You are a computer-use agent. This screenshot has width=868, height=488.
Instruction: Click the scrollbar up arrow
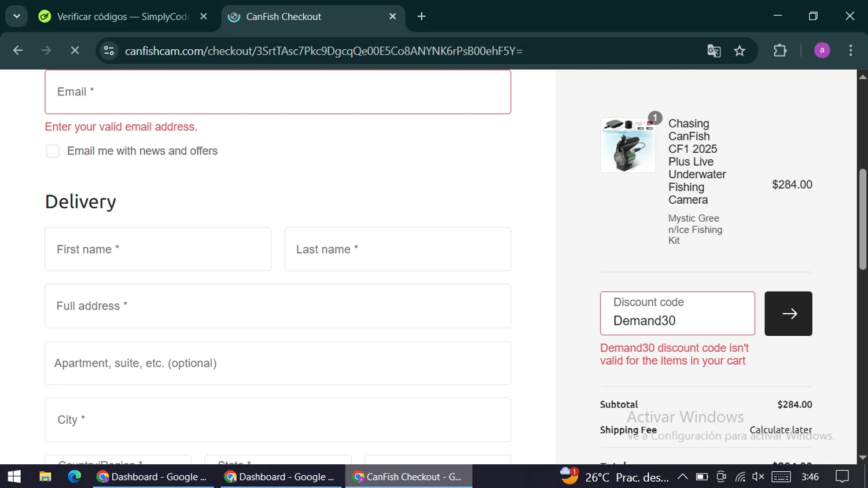pyautogui.click(x=863, y=76)
